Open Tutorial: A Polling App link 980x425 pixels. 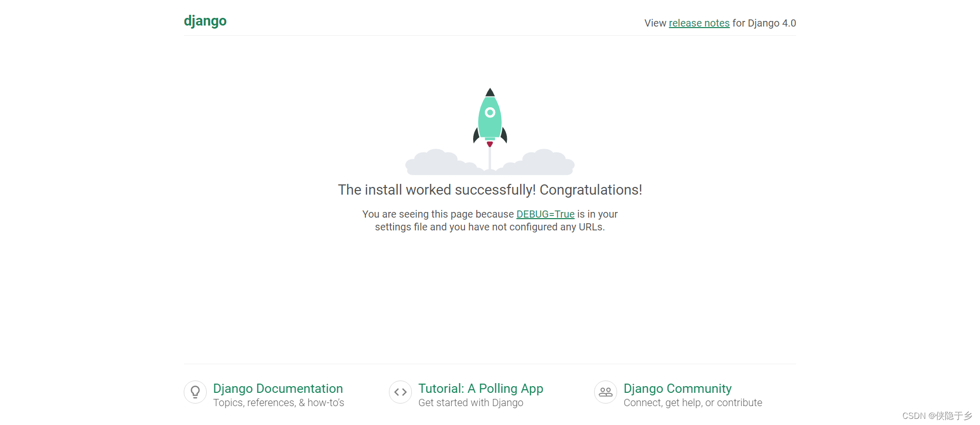(480, 389)
